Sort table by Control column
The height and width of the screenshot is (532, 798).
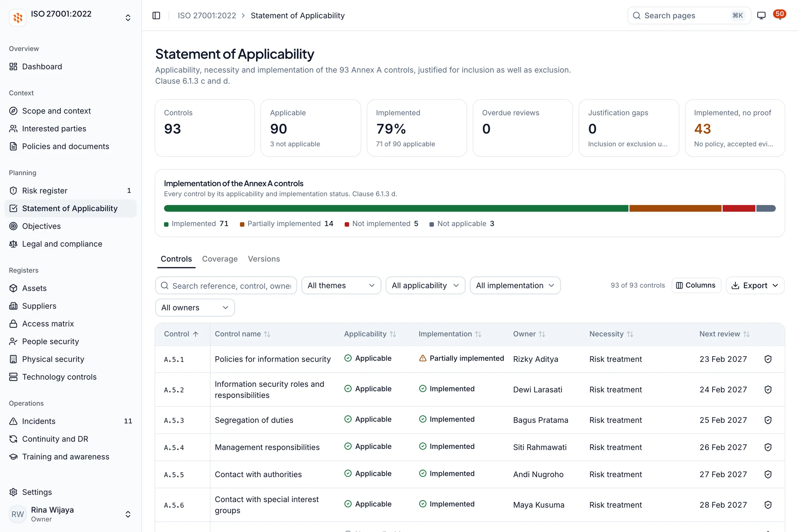click(181, 334)
